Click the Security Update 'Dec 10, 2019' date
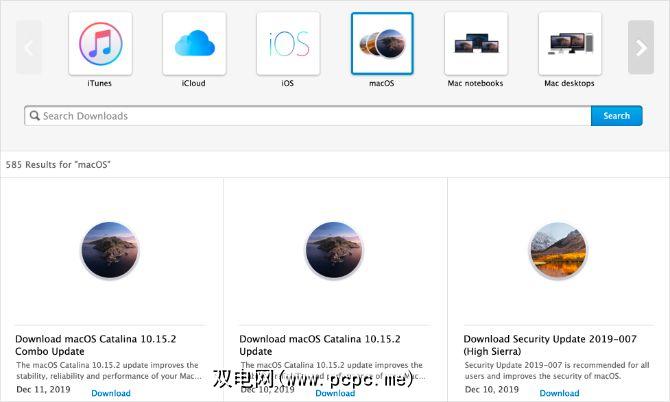Screen dimensions: 670x402 tap(491, 390)
